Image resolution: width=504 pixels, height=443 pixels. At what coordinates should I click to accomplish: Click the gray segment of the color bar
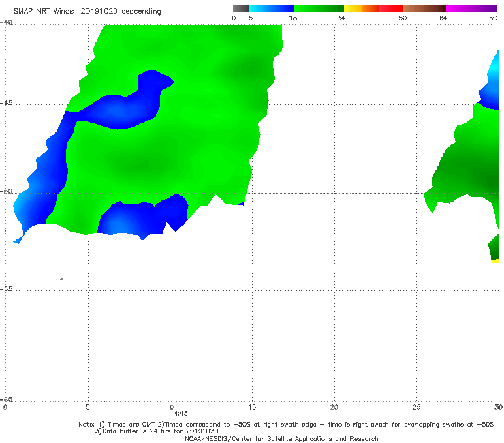coord(241,8)
